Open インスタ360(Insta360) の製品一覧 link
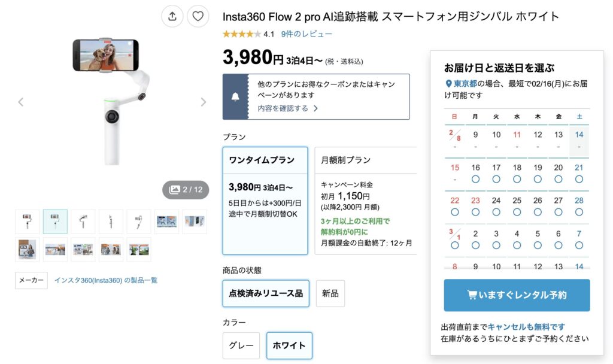 click(x=106, y=280)
